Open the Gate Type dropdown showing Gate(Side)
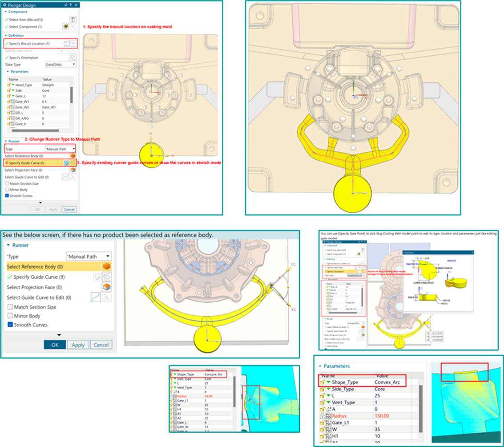The width and height of the screenshot is (504, 447). (60, 65)
